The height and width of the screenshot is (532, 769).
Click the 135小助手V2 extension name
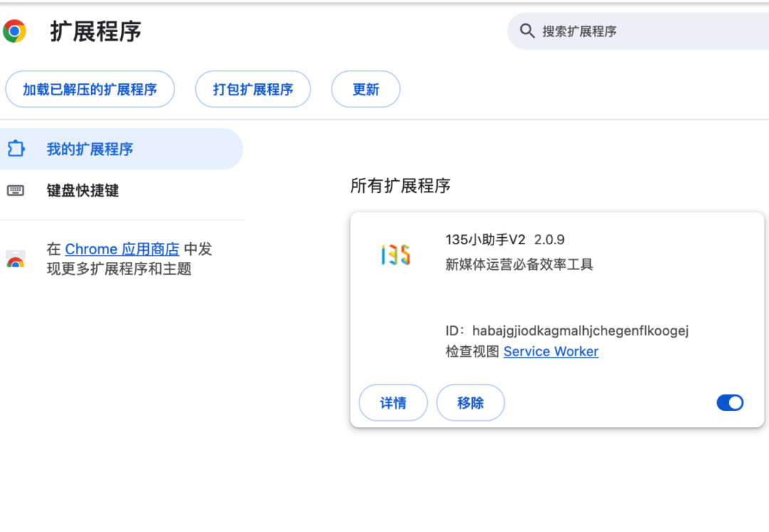[x=485, y=240]
